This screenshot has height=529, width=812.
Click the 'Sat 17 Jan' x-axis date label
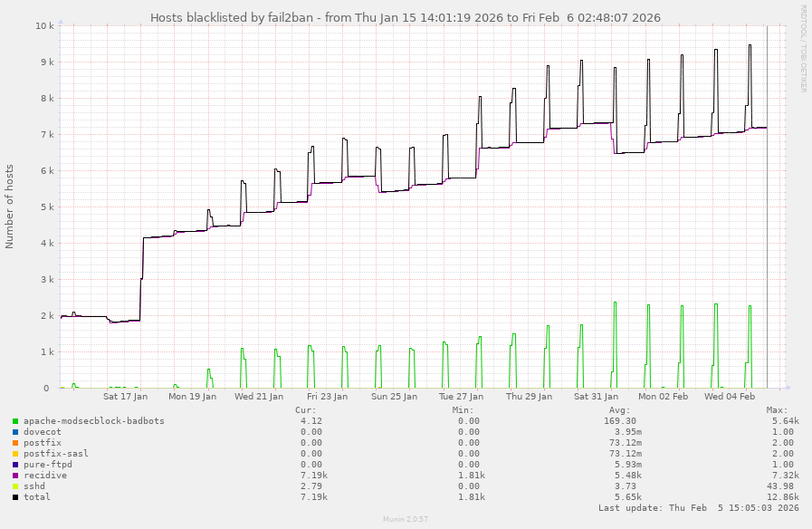coord(125,396)
